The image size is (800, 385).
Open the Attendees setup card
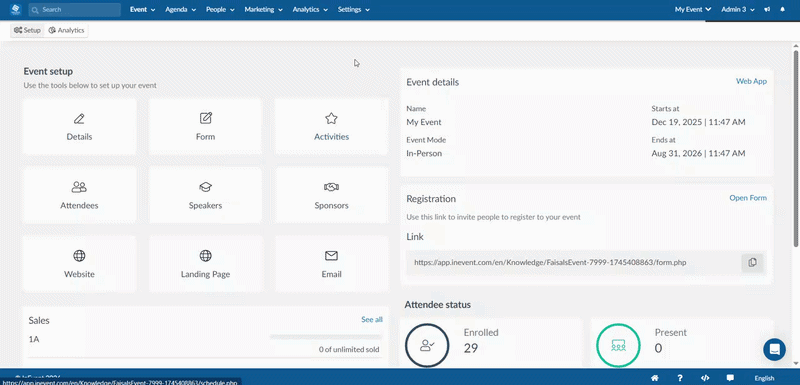pos(79,195)
